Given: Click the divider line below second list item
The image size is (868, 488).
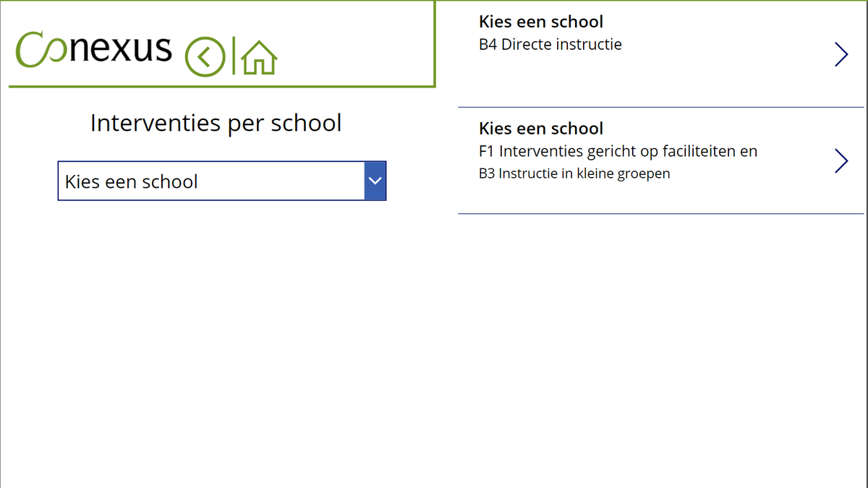Looking at the screenshot, I should [x=660, y=214].
